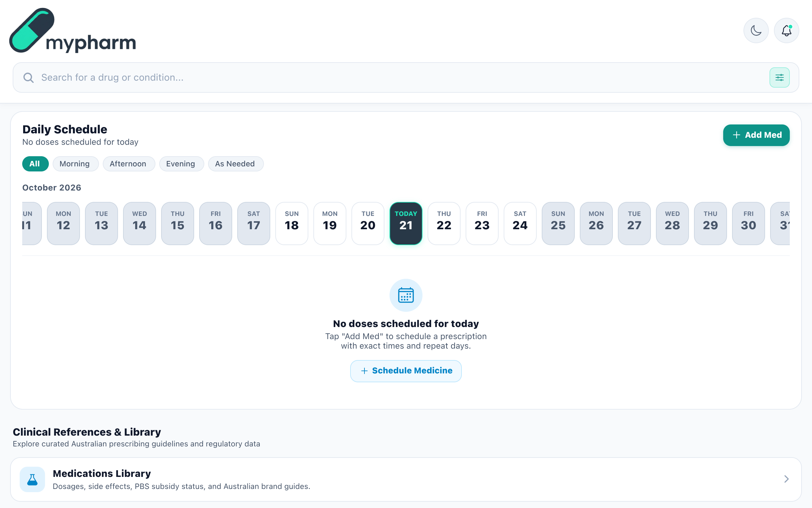
Task: Select Monday 12 in date strip
Action: (63, 224)
